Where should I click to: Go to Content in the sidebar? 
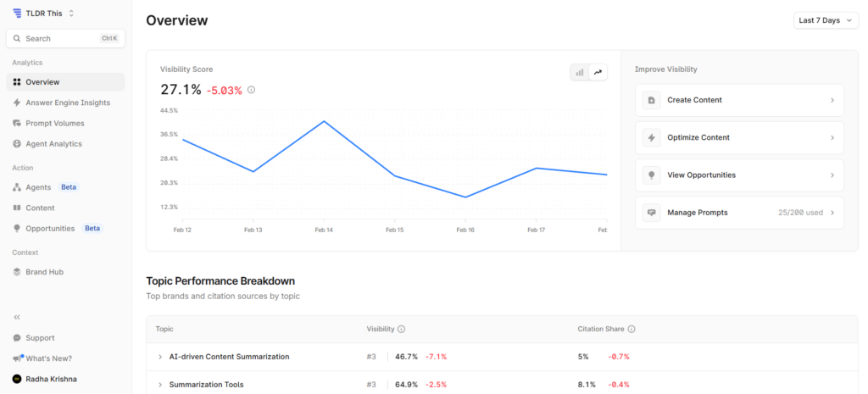(40, 208)
